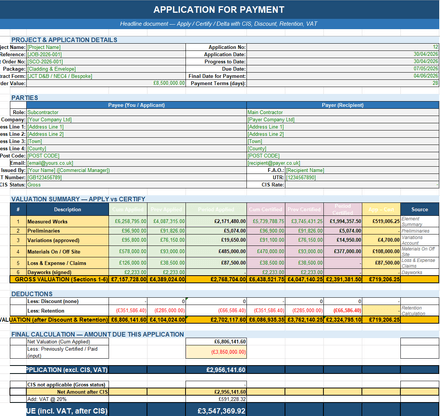Screen dimensions: 440x416
Task: Select the Loss & Expense / Claims cell
Action: pos(67,263)
